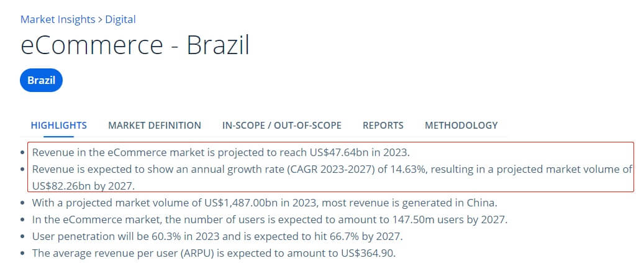
Task: Click the ARPU highlight line
Action: point(214,253)
